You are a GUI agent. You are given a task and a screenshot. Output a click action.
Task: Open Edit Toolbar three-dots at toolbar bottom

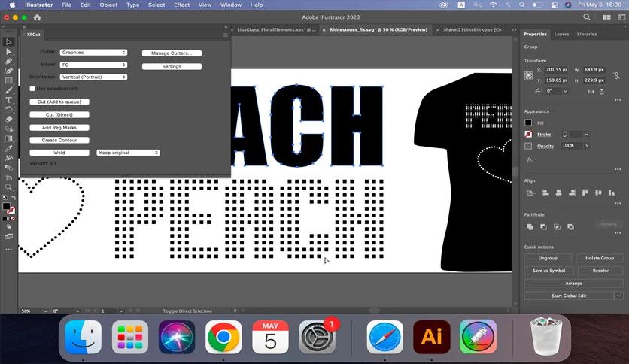point(8,250)
